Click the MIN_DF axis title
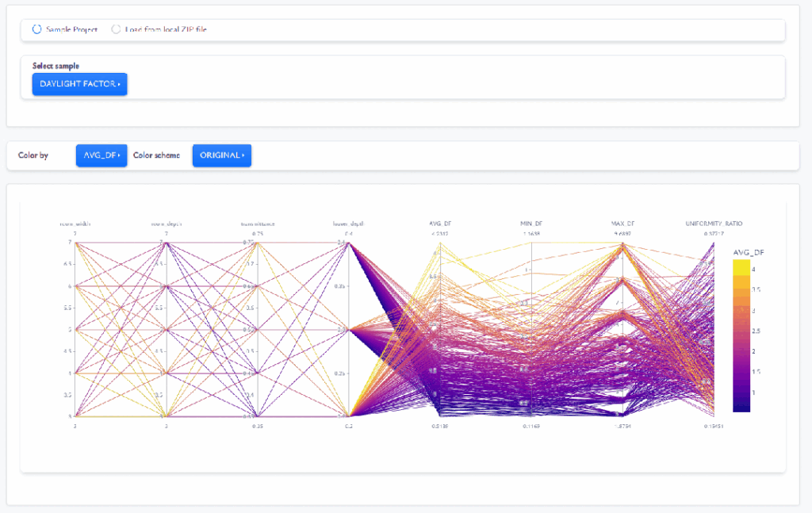812x513 pixels. coord(530,224)
